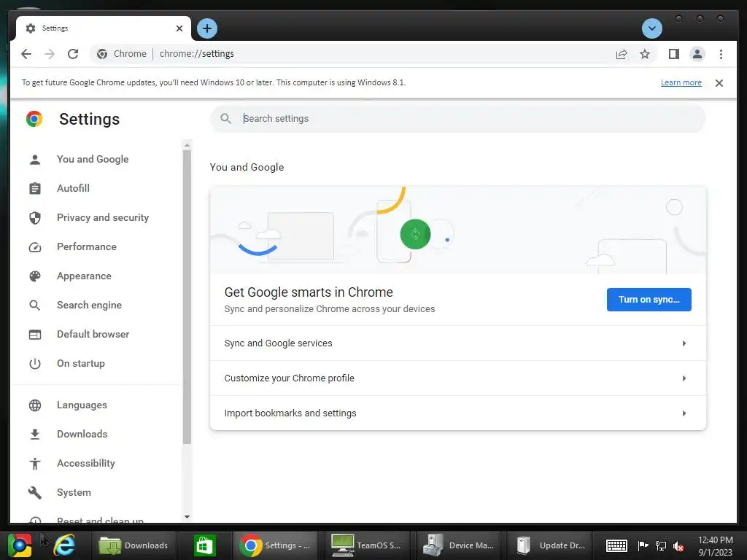
Task: Click the network tray icon
Action: click(x=661, y=546)
